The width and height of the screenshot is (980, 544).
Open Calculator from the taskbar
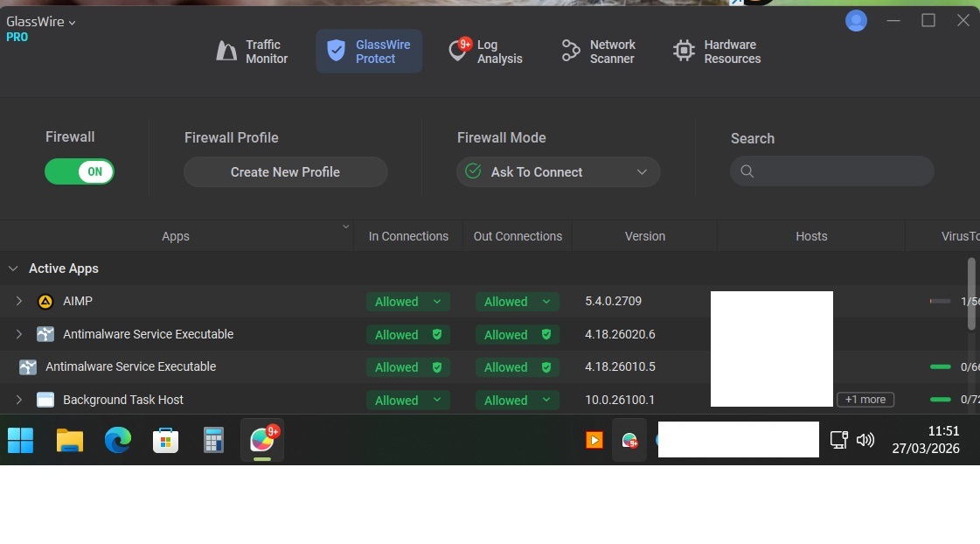(x=213, y=440)
